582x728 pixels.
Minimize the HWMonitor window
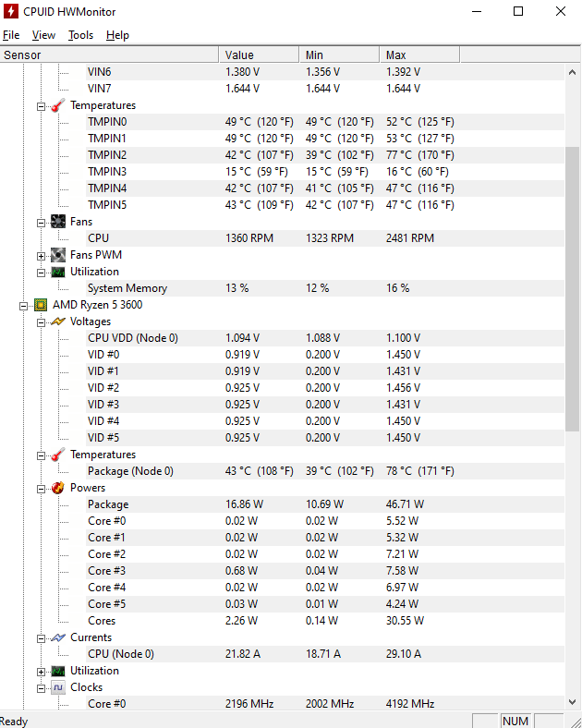coord(477,11)
